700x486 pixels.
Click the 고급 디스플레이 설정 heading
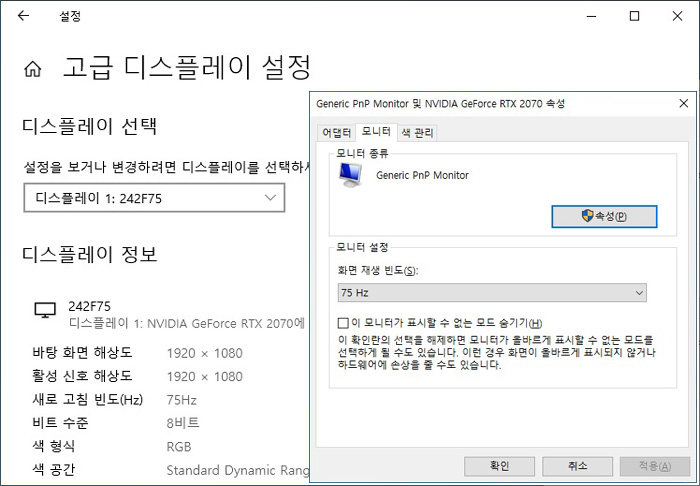[186, 68]
